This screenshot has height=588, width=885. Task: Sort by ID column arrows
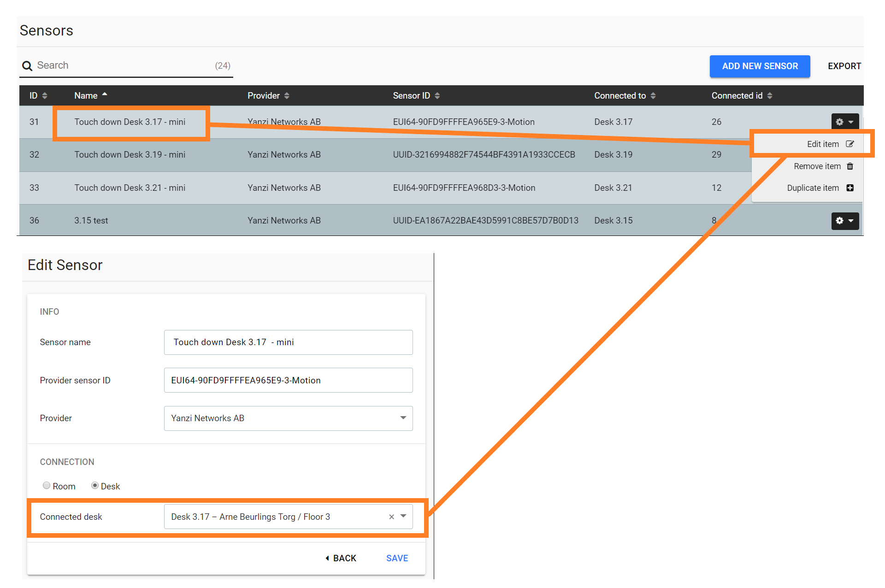[x=45, y=95]
